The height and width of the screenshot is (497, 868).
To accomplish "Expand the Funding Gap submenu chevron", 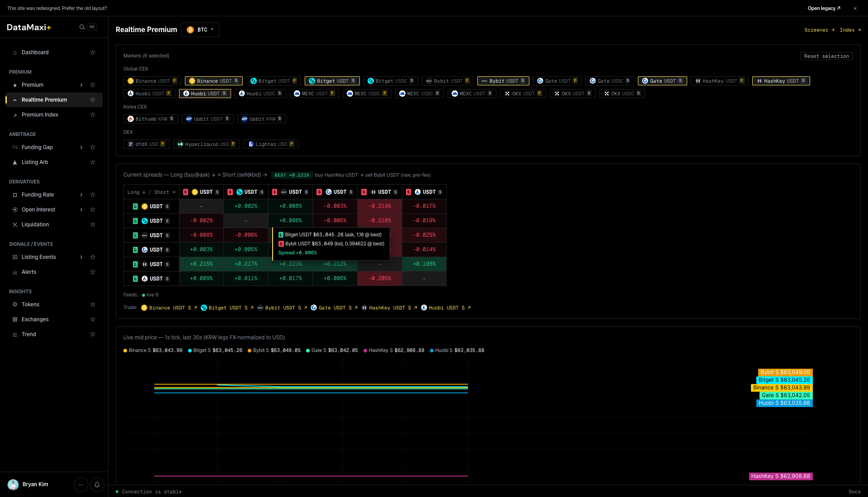I will tap(81, 147).
